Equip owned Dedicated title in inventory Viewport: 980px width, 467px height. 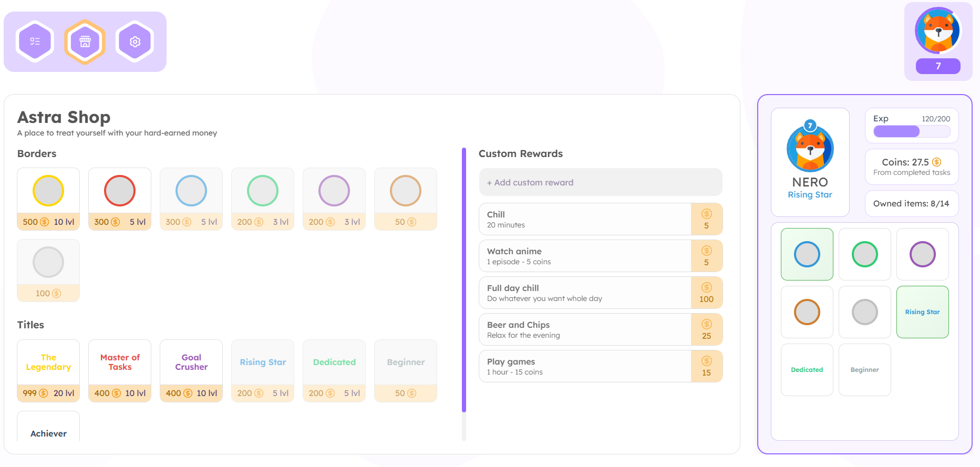click(807, 370)
